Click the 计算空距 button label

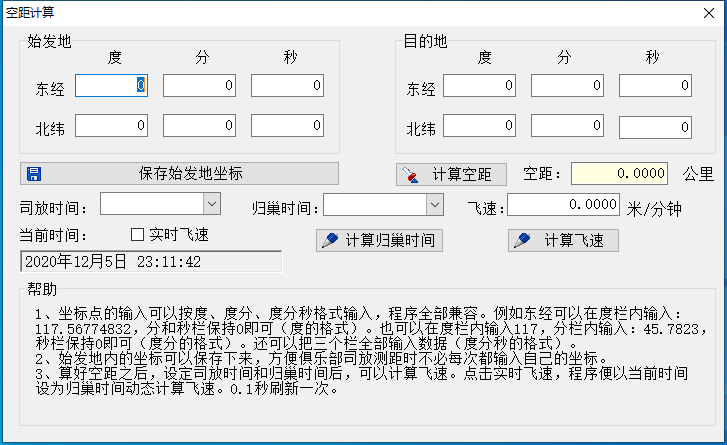pyautogui.click(x=462, y=175)
